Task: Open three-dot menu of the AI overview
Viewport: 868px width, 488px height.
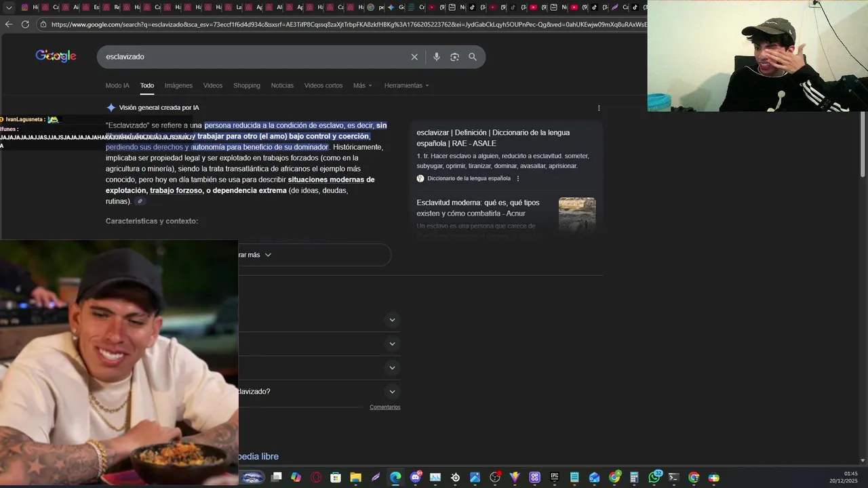Action: click(599, 108)
